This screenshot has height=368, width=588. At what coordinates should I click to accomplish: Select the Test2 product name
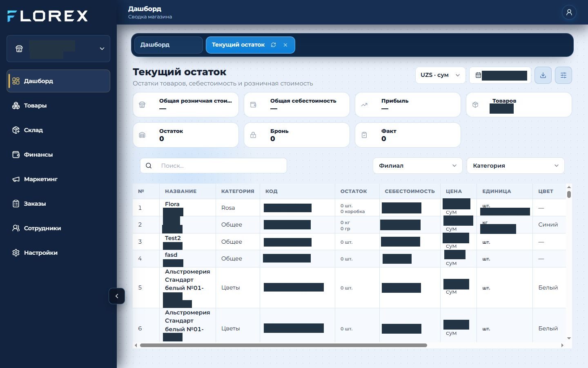click(173, 238)
